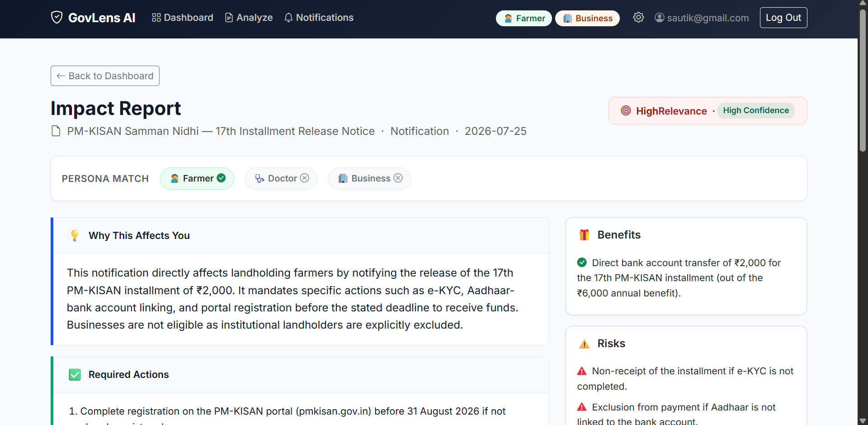Click the user profile avatar icon
Viewport: 868px width, 425px height.
pyautogui.click(x=660, y=18)
